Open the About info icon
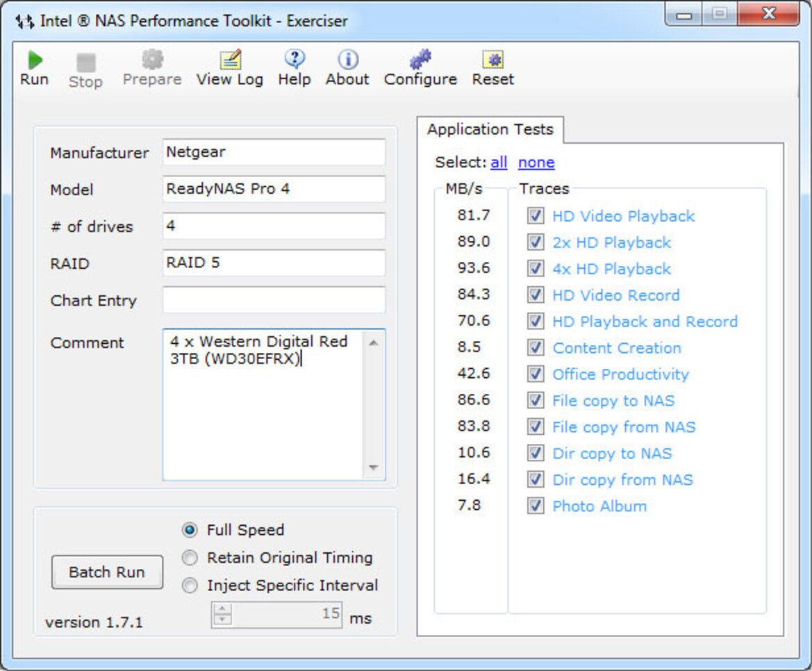This screenshot has height=671, width=812. [347, 60]
